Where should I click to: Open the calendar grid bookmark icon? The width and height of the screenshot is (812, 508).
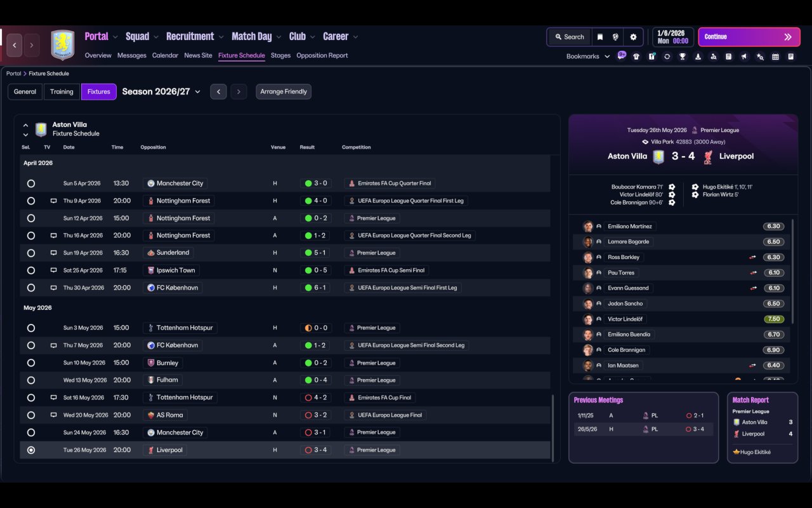(x=775, y=57)
